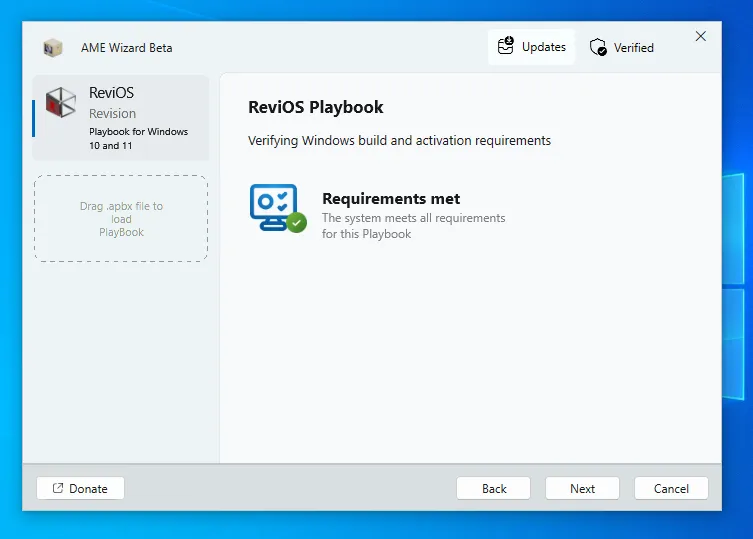The height and width of the screenshot is (539, 753).
Task: Proceed with the Next button
Action: click(x=582, y=489)
